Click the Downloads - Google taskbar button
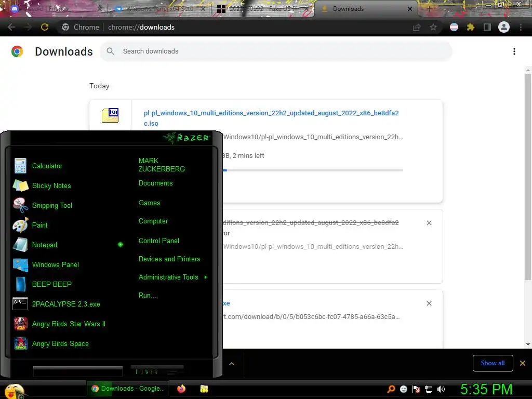This screenshot has height=399, width=532. 128,389
